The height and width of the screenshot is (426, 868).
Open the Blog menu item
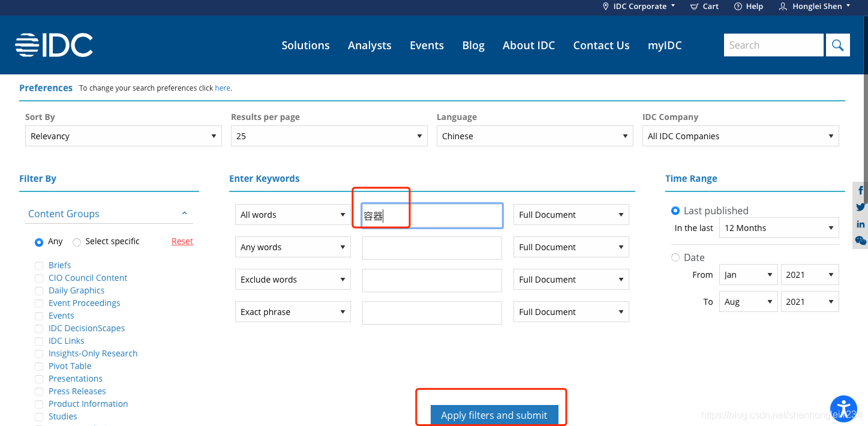(473, 46)
